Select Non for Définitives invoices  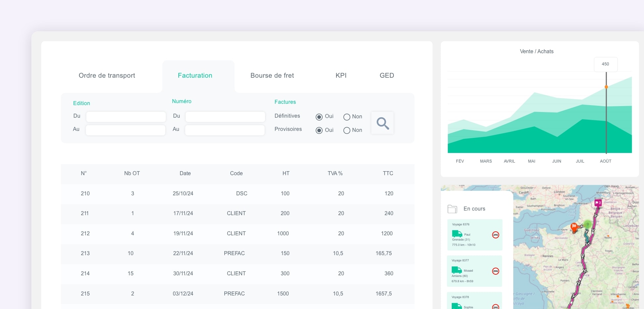(347, 117)
